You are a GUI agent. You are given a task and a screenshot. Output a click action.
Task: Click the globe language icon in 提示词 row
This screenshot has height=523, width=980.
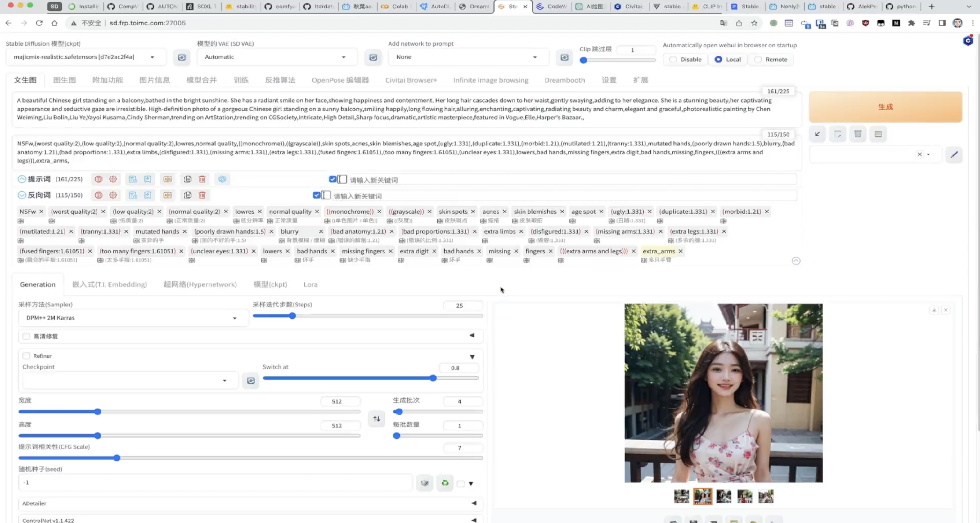pyautogui.click(x=99, y=179)
